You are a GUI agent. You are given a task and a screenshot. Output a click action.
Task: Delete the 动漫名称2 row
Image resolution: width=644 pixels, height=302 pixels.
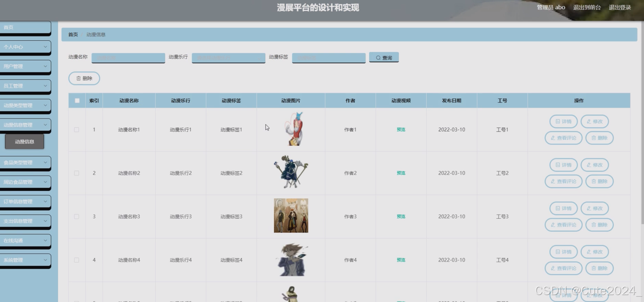(x=599, y=181)
